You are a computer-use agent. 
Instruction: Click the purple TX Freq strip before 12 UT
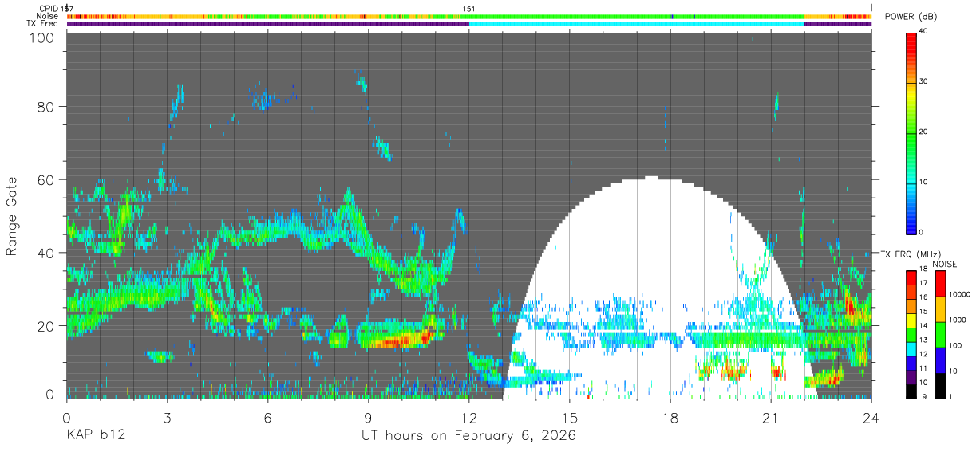tap(267, 24)
